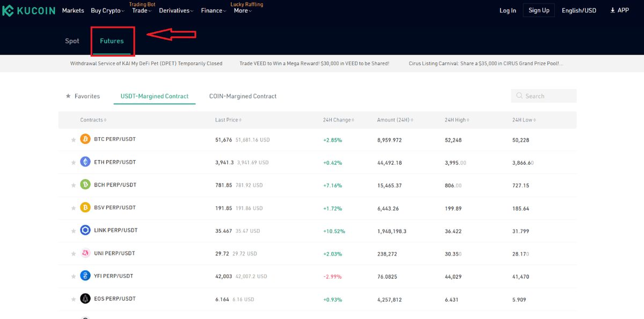644x319 pixels.
Task: Click the Uniswap coin icon
Action: click(x=85, y=253)
